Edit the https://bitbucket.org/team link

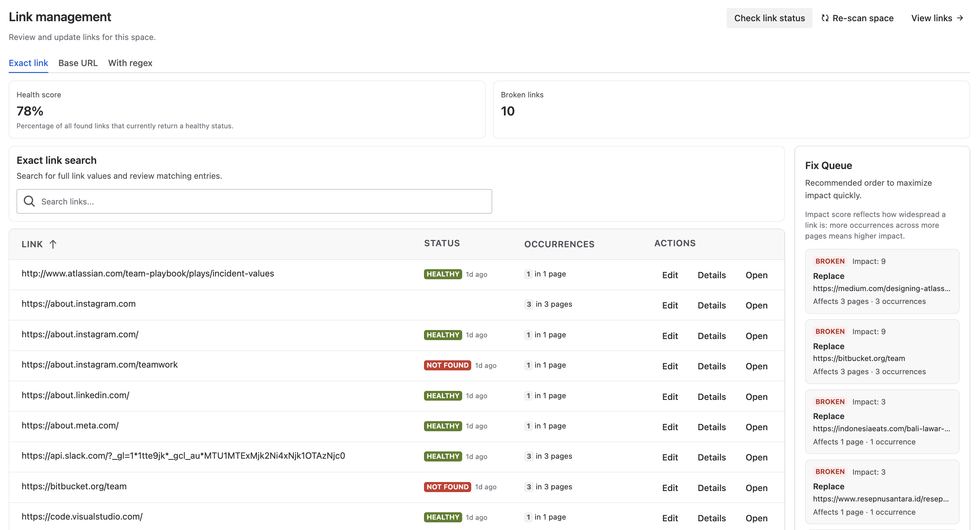(670, 488)
